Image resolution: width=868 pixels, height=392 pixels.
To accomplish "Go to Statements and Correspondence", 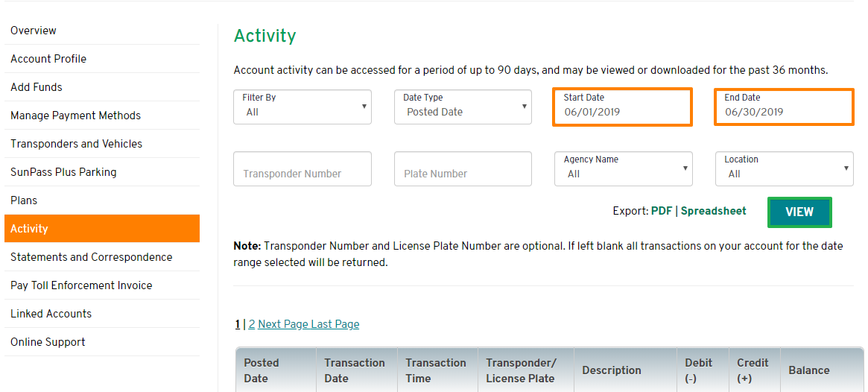I will coord(102,257).
